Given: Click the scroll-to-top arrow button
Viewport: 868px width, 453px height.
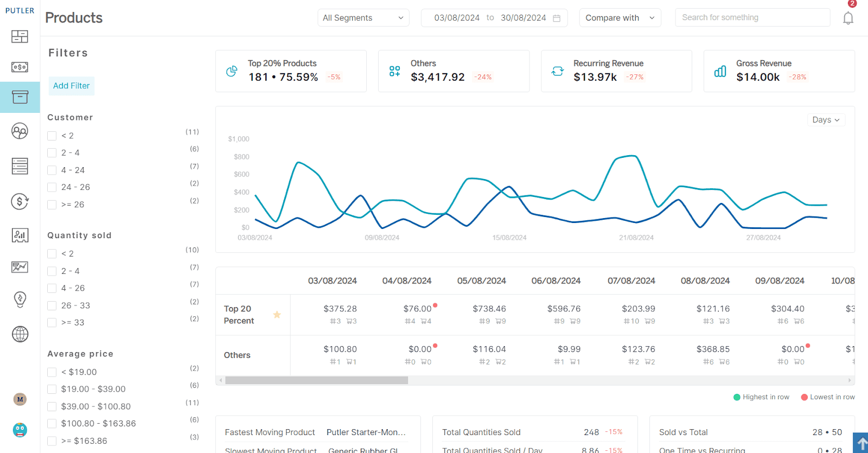Looking at the screenshot, I should [x=861, y=443].
